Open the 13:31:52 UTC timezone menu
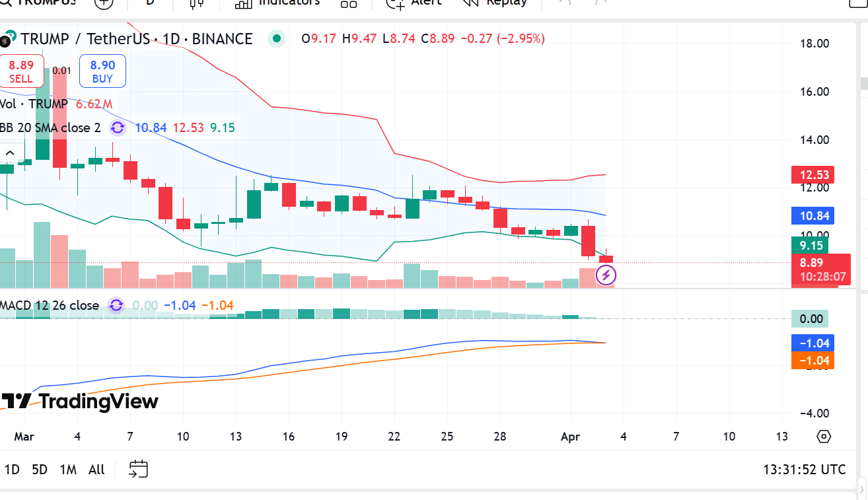This screenshot has height=500, width=868. pyautogui.click(x=804, y=470)
